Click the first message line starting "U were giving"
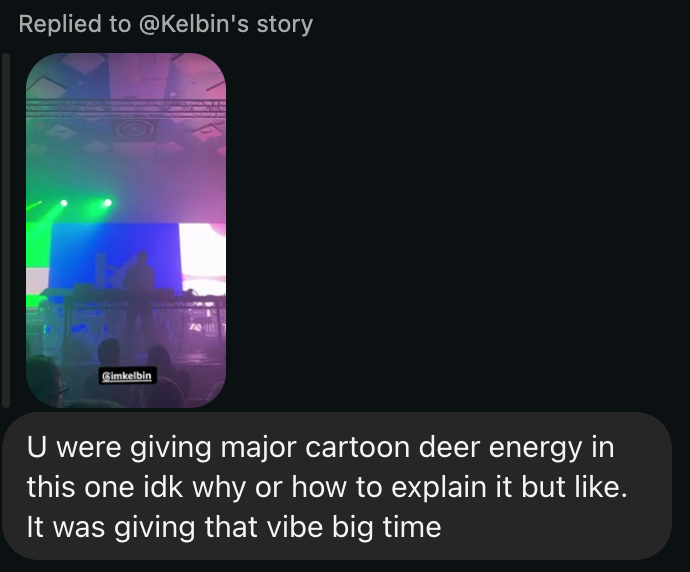The width and height of the screenshot is (690, 572). (x=320, y=447)
